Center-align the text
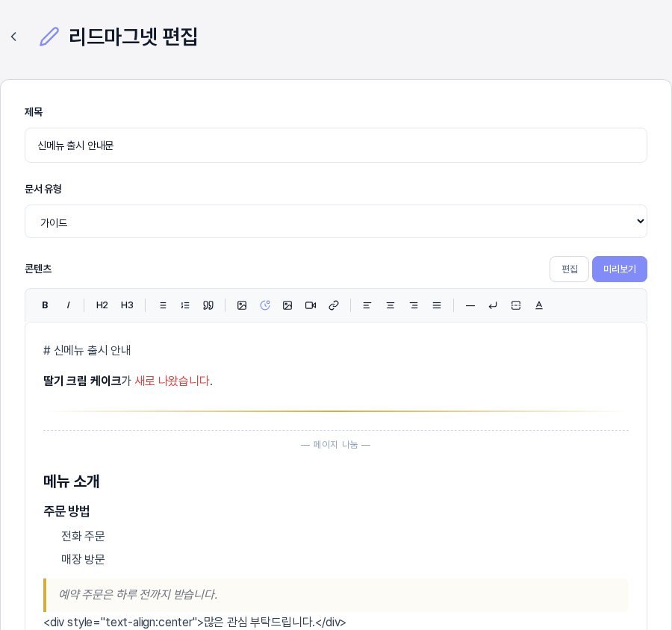 pyautogui.click(x=391, y=305)
